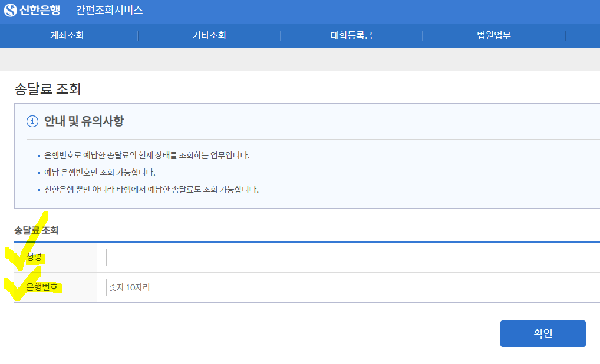
Task: Click the 간편조회서비스 header title link
Action: [x=108, y=10]
